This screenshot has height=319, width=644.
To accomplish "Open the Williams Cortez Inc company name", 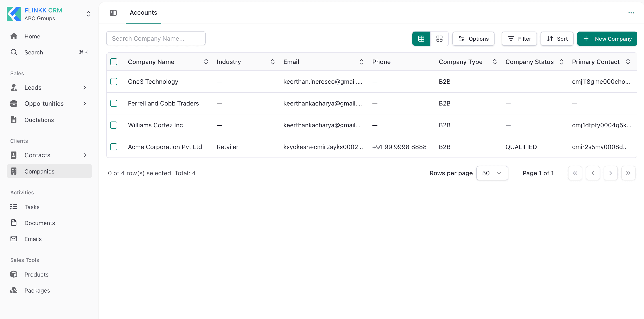I will (155, 125).
